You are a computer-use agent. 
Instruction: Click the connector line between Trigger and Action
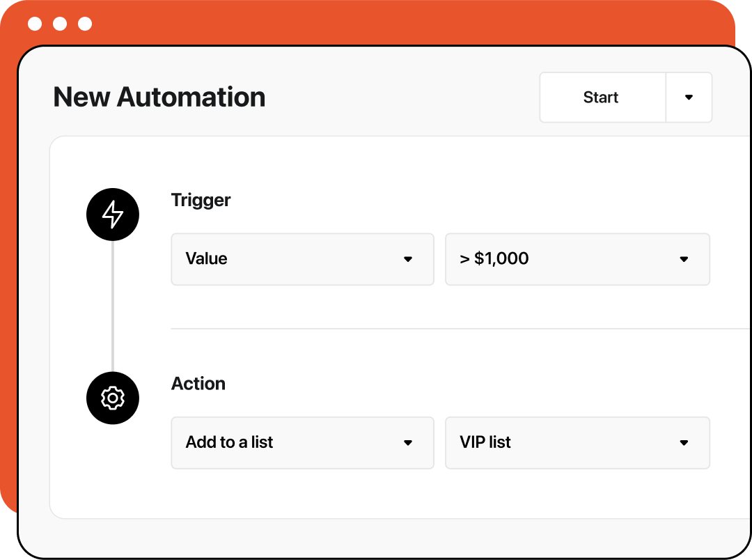(x=113, y=306)
